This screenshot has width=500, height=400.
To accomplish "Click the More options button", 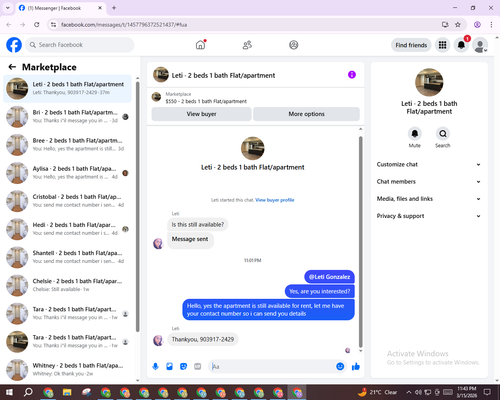I will [306, 114].
